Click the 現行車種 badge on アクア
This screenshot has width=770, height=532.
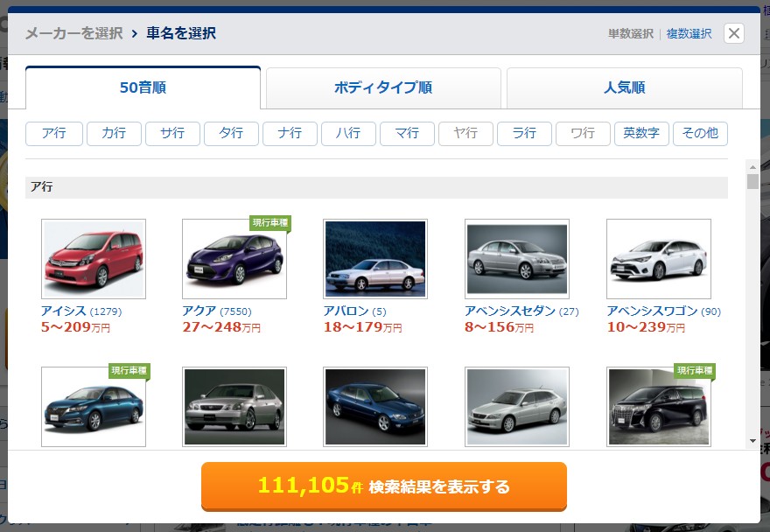click(270, 223)
